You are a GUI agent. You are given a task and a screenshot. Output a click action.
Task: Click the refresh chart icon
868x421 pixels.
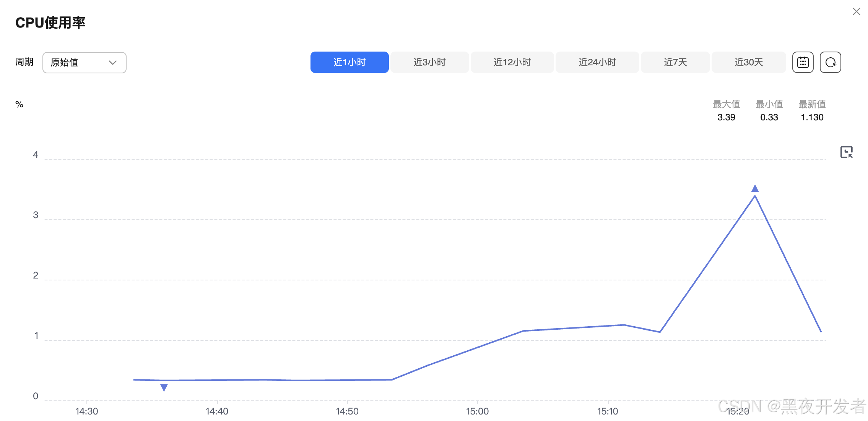tap(830, 62)
